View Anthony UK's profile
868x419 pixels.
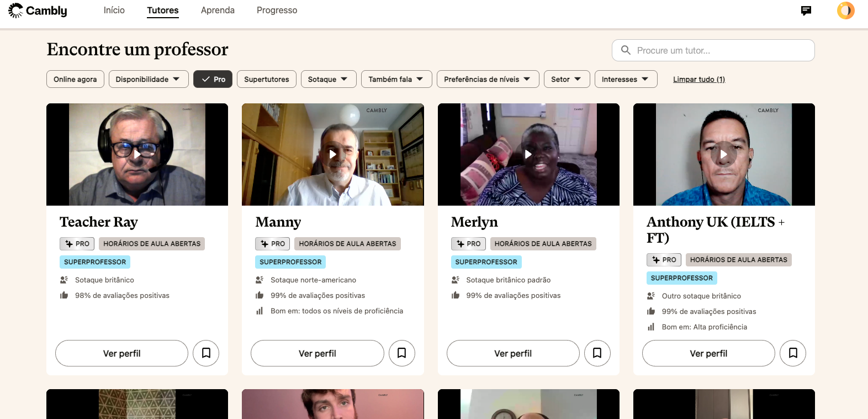[708, 353]
